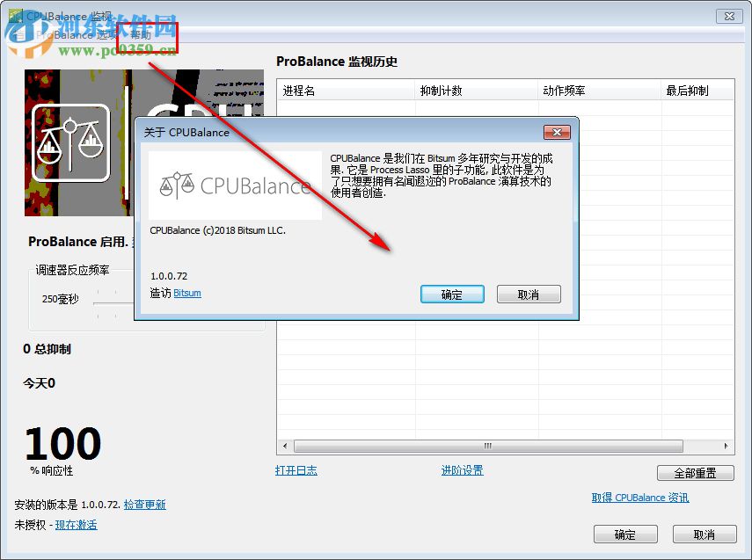The width and height of the screenshot is (752, 560).
Task: Click the 确定 button in the About dialog
Action: click(452, 295)
